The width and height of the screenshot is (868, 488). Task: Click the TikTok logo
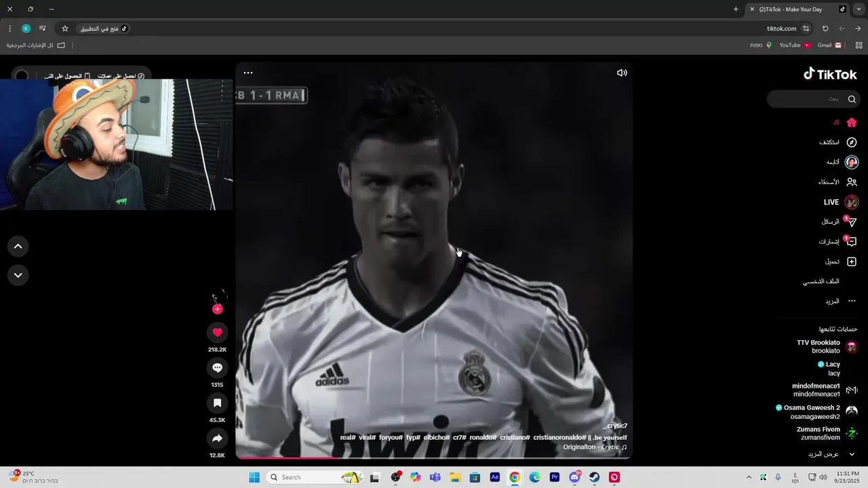point(830,74)
